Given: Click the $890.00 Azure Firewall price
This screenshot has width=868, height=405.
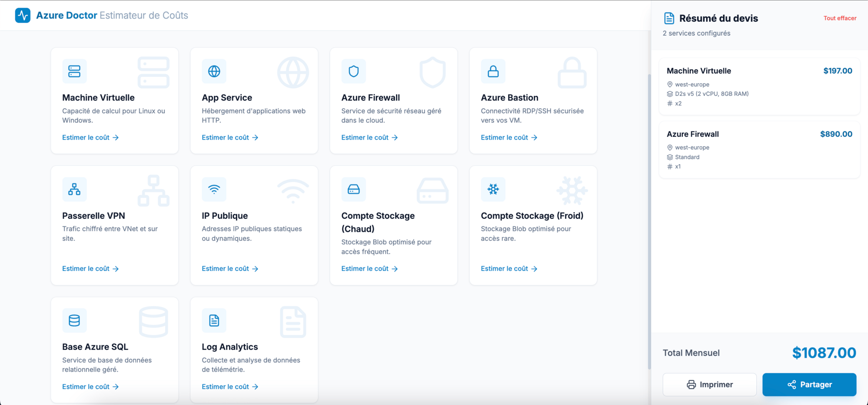Looking at the screenshot, I should pyautogui.click(x=836, y=134).
